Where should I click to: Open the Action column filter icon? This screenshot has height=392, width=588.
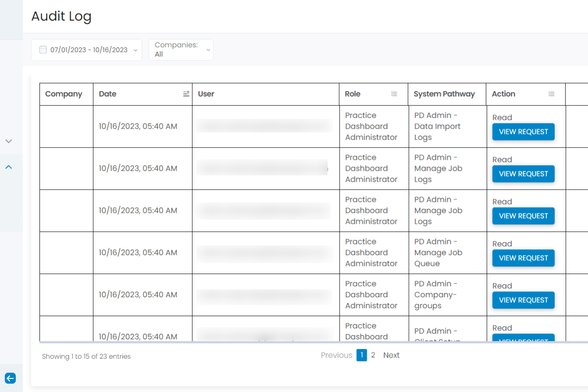552,94
